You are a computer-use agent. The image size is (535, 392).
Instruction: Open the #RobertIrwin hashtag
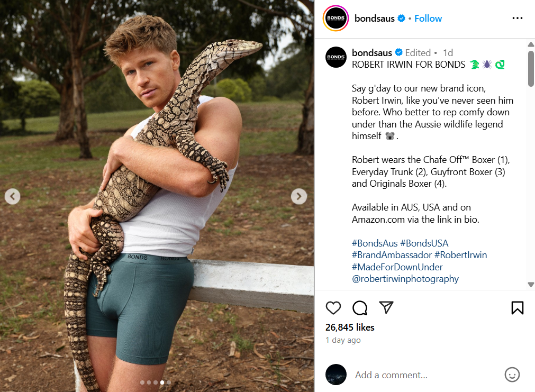pyautogui.click(x=460, y=255)
